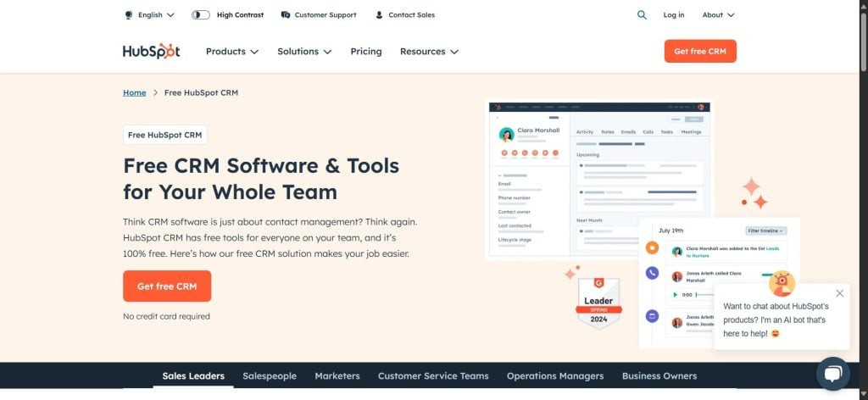Viewport: 868px width, 400px height.
Task: Open the search magnifier icon
Action: 642,14
